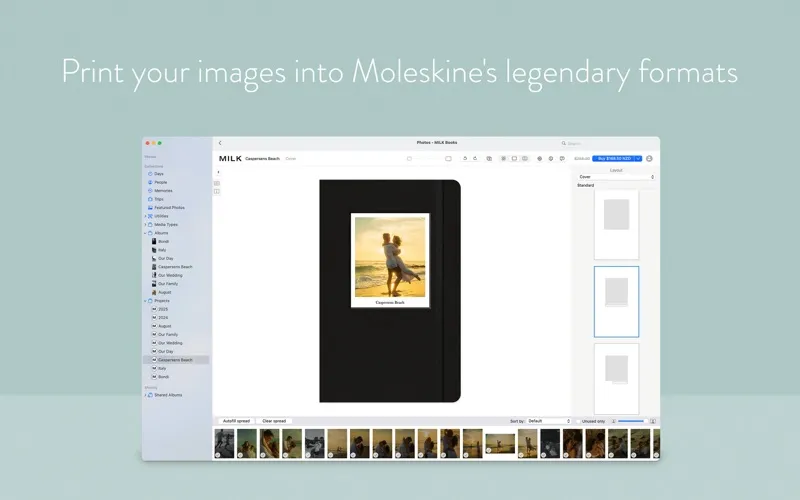
Task: Open the Buy button dropdown arrow
Action: coord(638,159)
